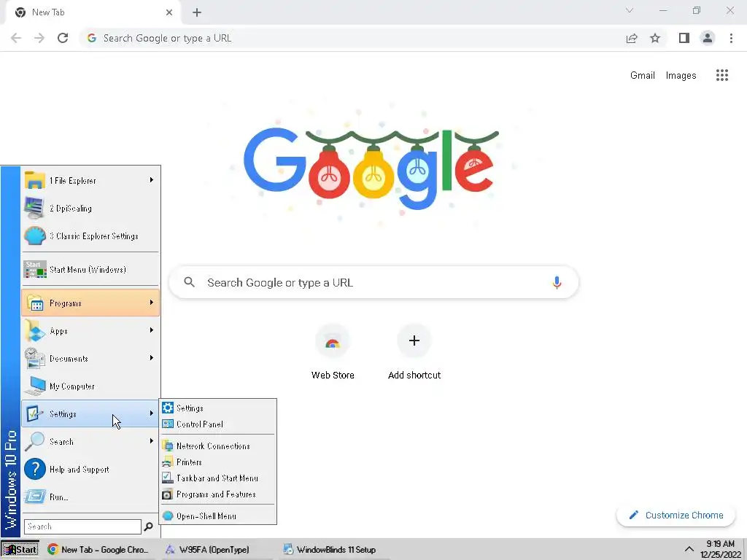Click the Taskbar and Start Menu icon
Screen dimensions: 747x560
pos(168,478)
